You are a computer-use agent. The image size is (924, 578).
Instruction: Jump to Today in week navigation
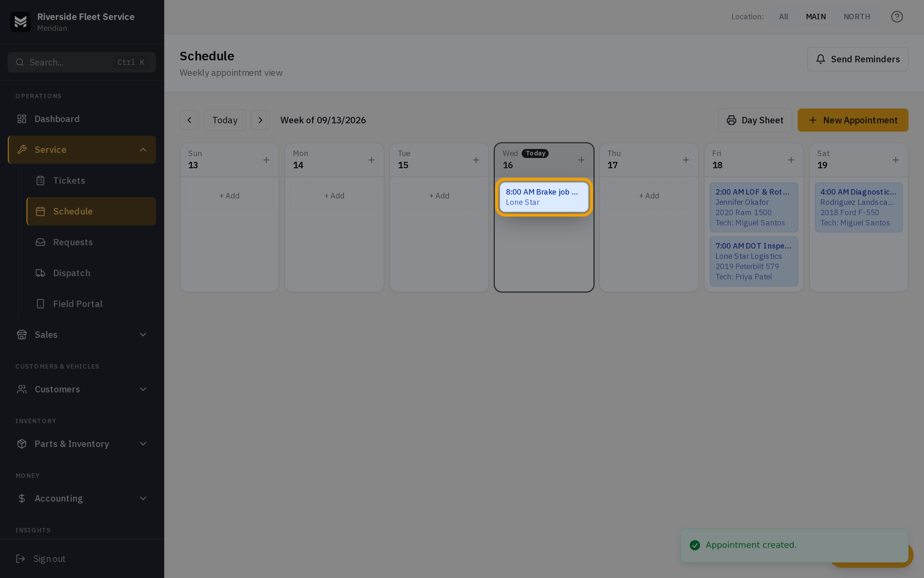click(225, 120)
